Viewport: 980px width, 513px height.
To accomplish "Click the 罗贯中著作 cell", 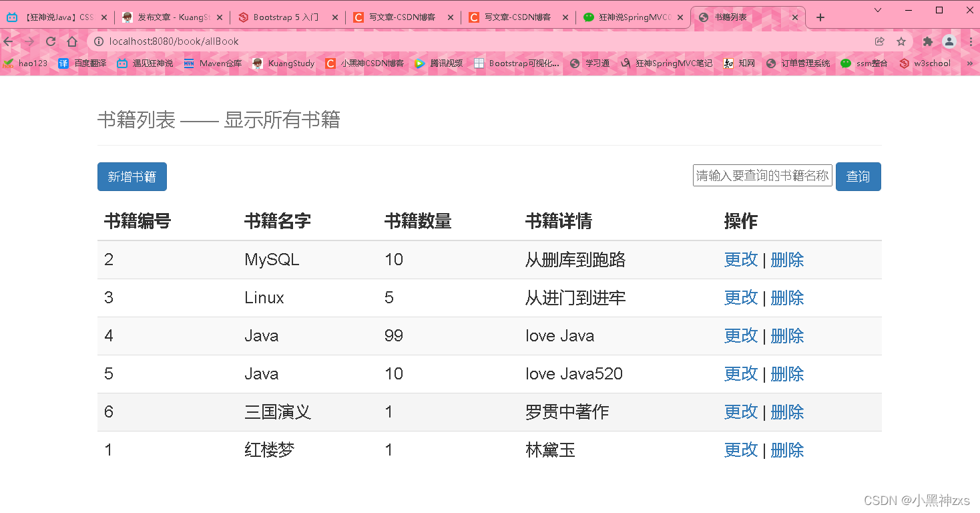I will pyautogui.click(x=567, y=412).
